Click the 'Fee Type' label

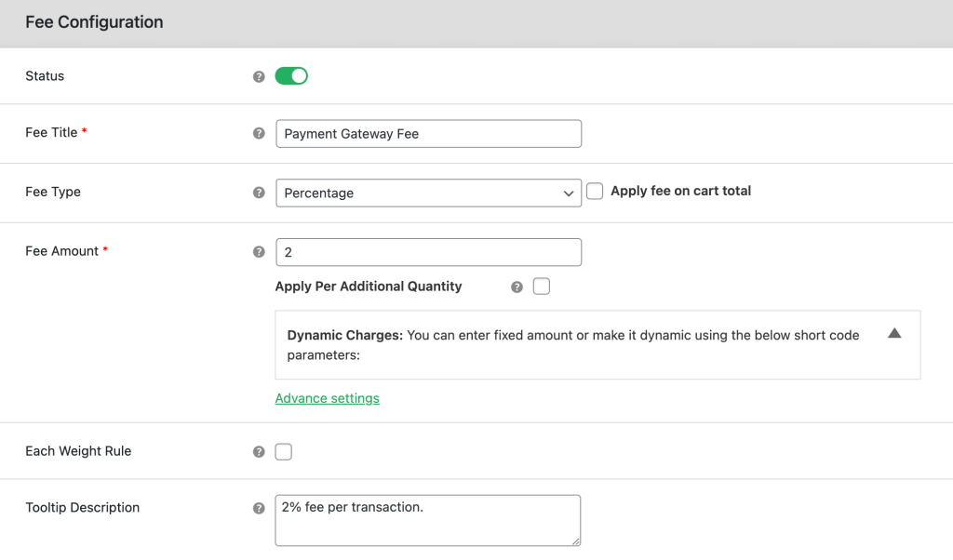[x=53, y=192]
